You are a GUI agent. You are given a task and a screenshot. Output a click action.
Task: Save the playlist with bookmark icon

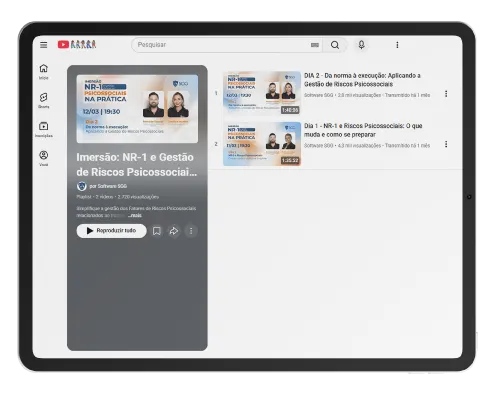click(157, 231)
